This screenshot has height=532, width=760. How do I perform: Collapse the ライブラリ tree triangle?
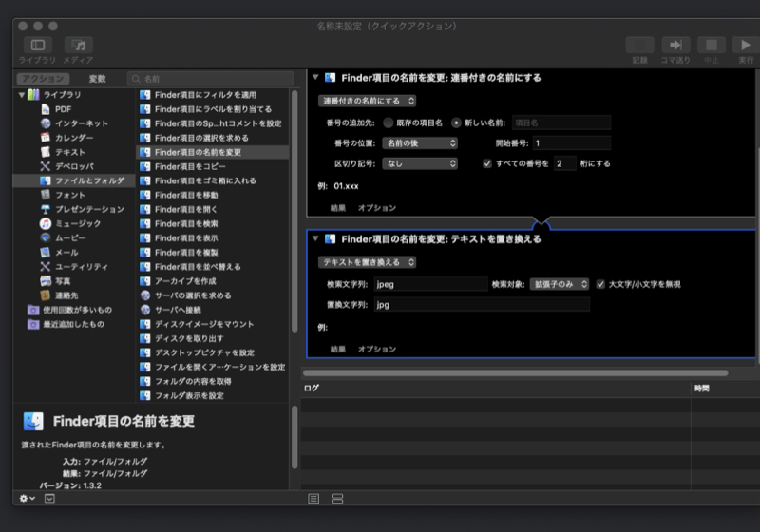(x=21, y=94)
